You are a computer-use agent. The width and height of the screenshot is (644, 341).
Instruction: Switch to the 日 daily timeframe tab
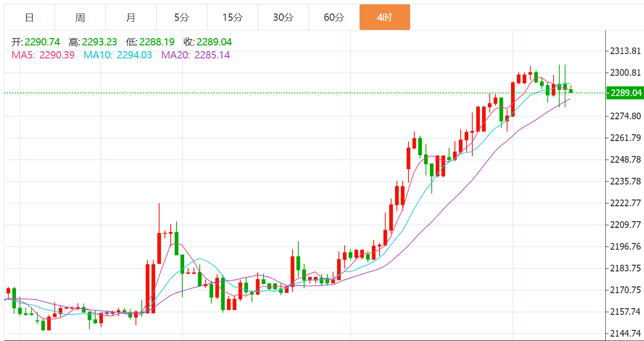pos(29,17)
